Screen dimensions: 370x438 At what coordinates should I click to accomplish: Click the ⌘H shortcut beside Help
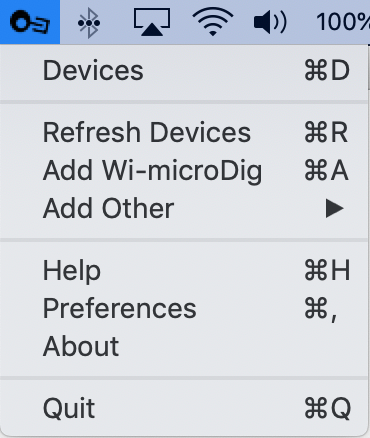327,270
